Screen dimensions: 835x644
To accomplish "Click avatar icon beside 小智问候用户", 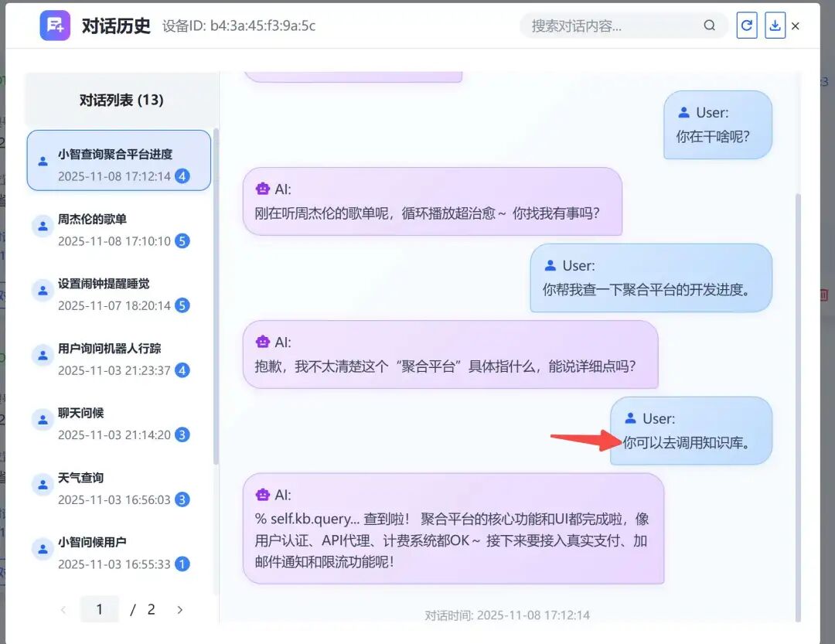I will coord(43,549).
